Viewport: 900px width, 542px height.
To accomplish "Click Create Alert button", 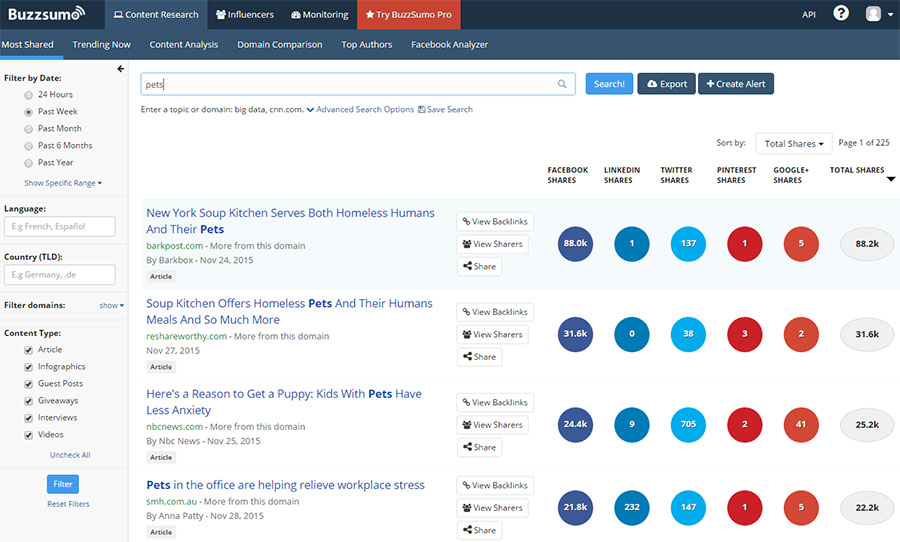I will click(x=736, y=84).
